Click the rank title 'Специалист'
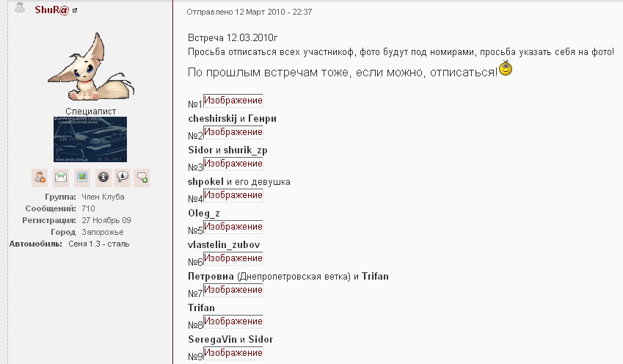623x364 pixels. (90, 112)
